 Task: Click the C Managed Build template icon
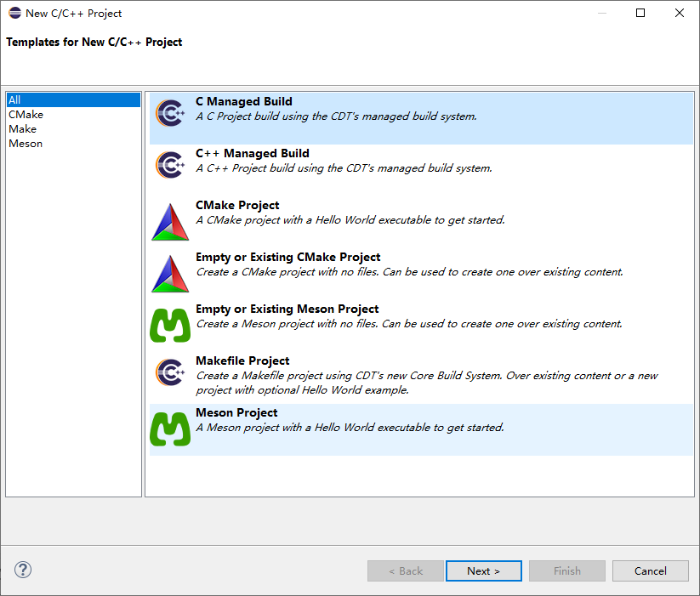point(170,113)
